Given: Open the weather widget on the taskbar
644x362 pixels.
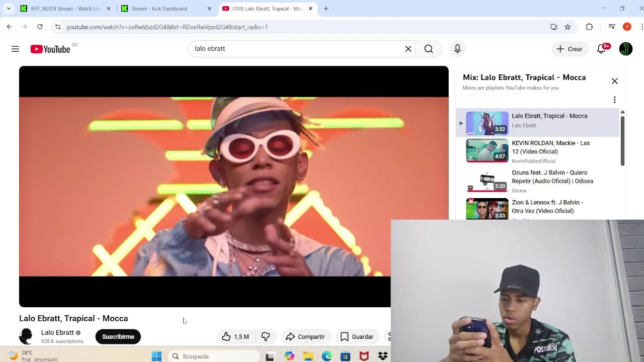Looking at the screenshot, I should pyautogui.click(x=33, y=356).
